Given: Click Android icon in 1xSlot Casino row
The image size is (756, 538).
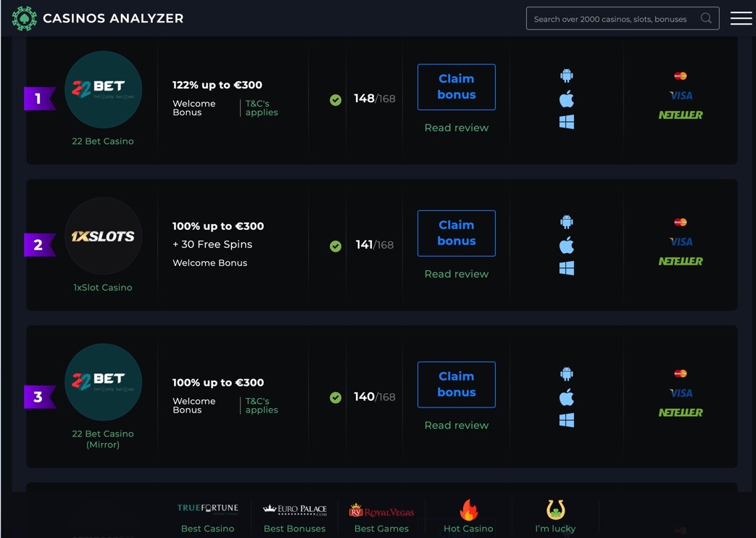Looking at the screenshot, I should (x=567, y=221).
